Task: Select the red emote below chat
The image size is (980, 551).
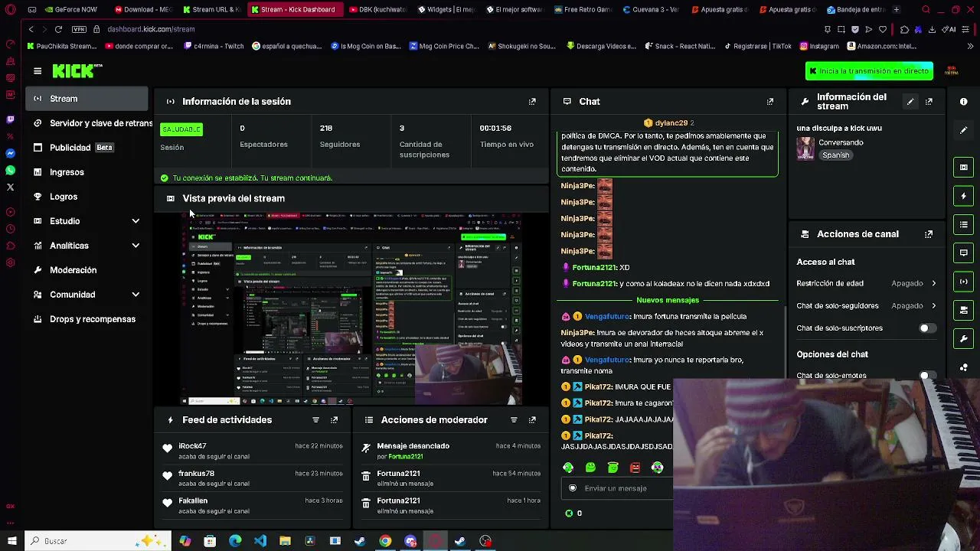Action: [635, 467]
